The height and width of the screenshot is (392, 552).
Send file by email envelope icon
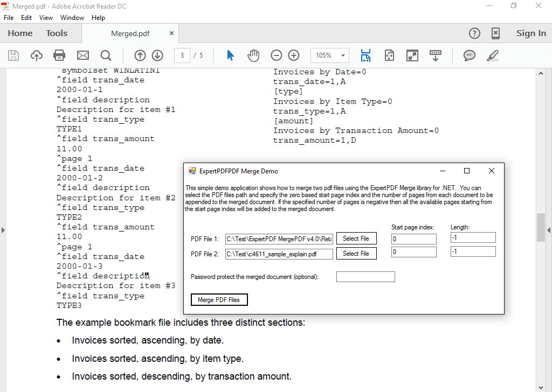tap(83, 55)
